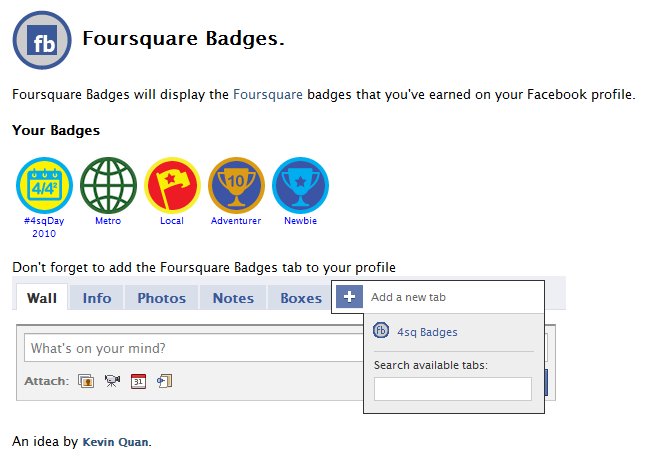The width and height of the screenshot is (655, 468).
Task: Choose 4sq Badges from the tab dropdown
Action: [x=427, y=332]
